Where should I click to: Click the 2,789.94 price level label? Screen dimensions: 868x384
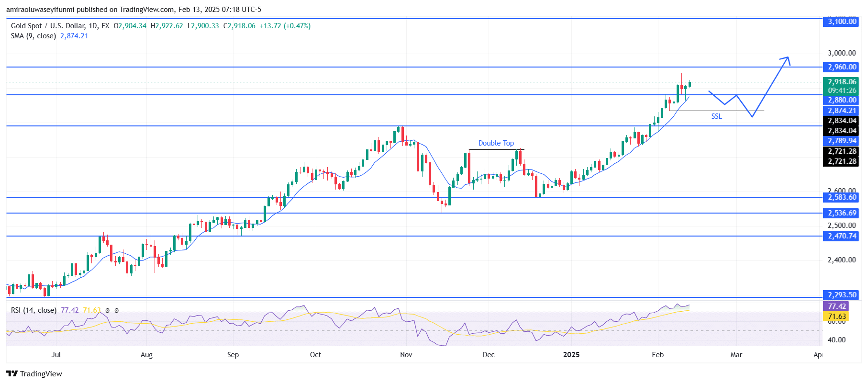point(841,141)
